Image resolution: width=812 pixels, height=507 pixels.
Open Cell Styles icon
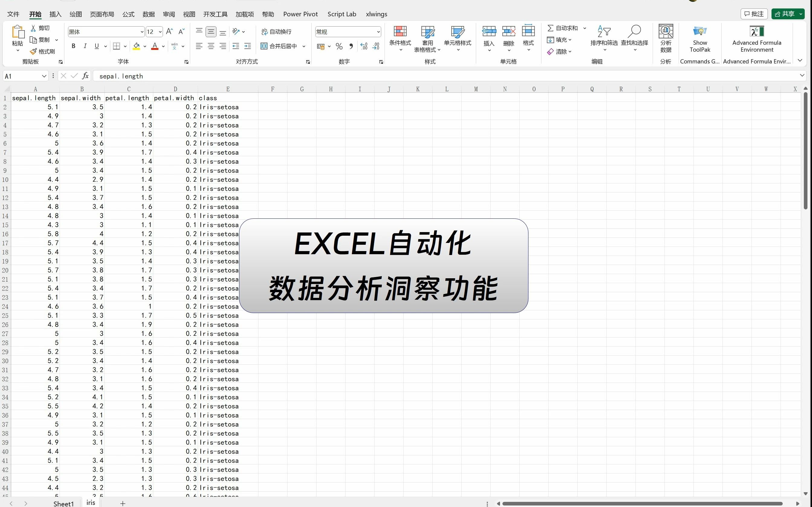tap(458, 31)
